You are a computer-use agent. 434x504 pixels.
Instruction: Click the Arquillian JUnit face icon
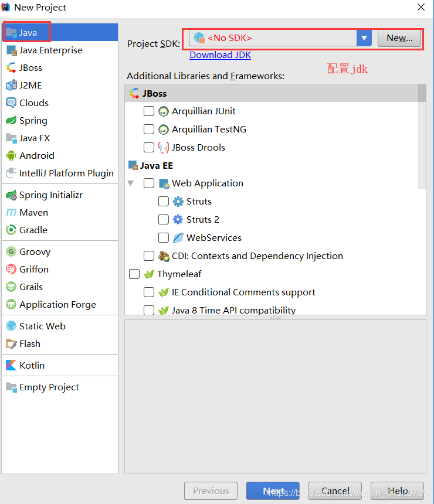[164, 111]
